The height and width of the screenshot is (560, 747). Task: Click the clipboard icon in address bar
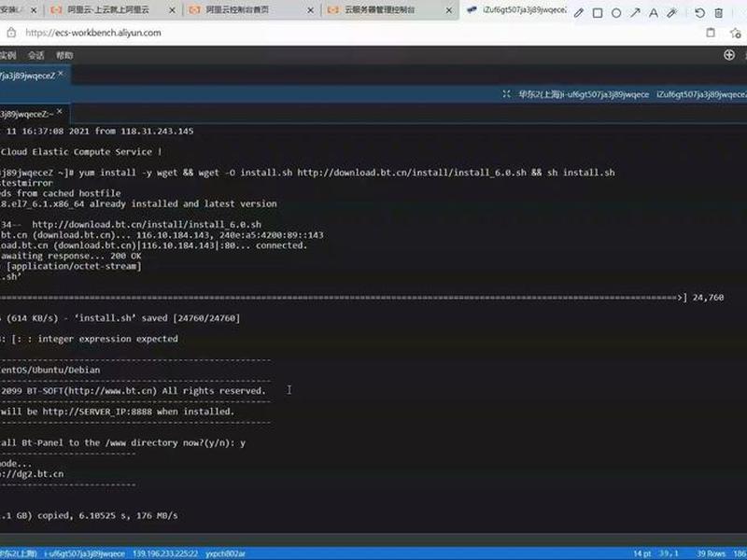711,33
